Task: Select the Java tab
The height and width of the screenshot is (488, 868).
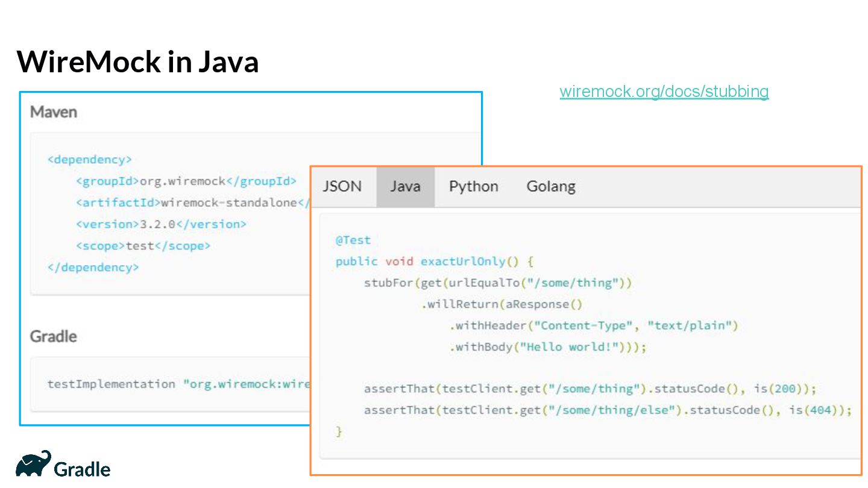Action: coord(405,187)
